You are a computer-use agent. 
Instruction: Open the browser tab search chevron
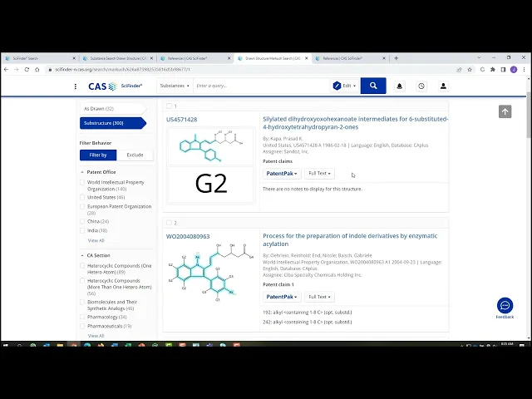click(x=479, y=57)
